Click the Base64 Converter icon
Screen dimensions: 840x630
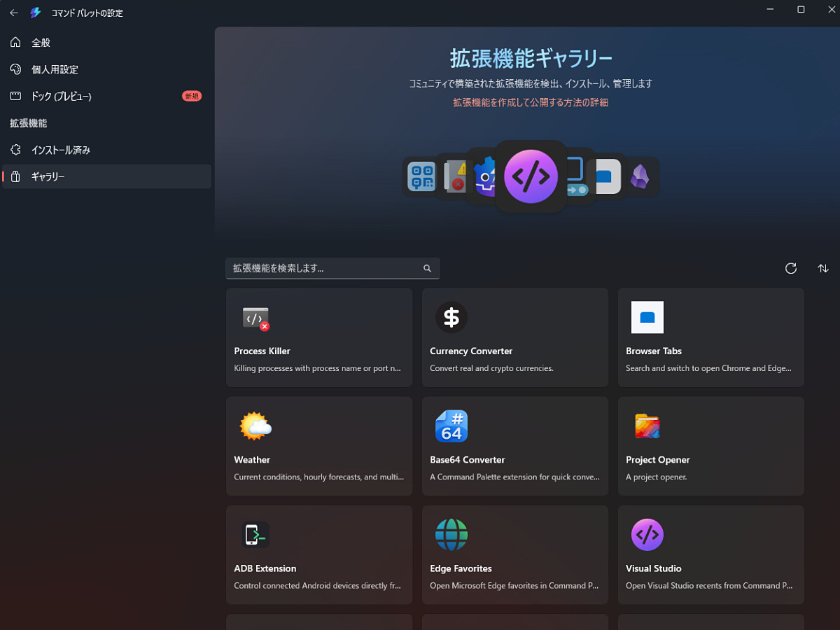(x=451, y=426)
